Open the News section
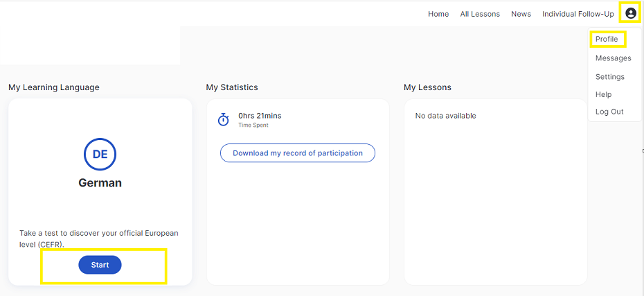 pos(521,14)
